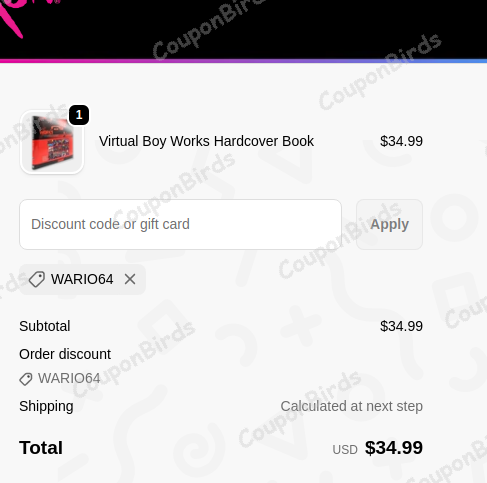Click the Apply button
This screenshot has width=487, height=483.
(x=389, y=224)
